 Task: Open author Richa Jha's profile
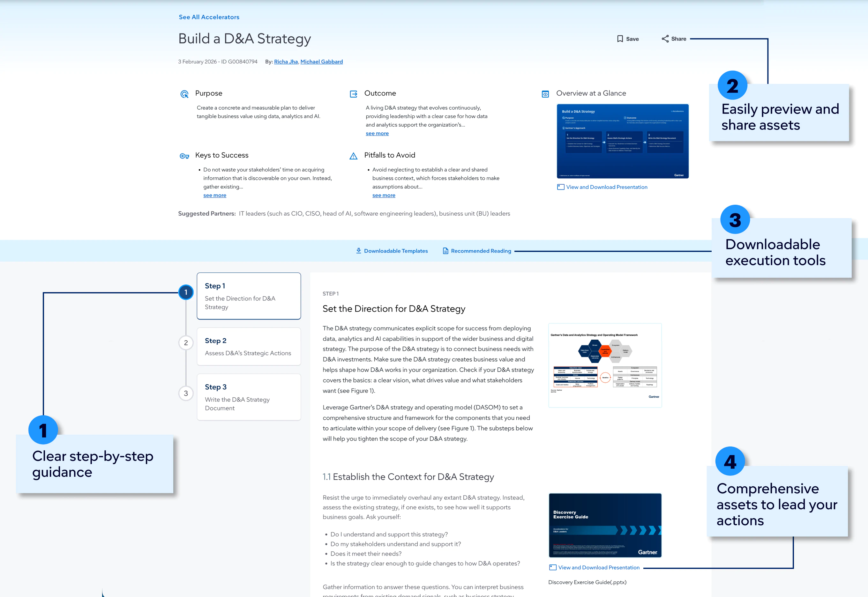click(286, 62)
